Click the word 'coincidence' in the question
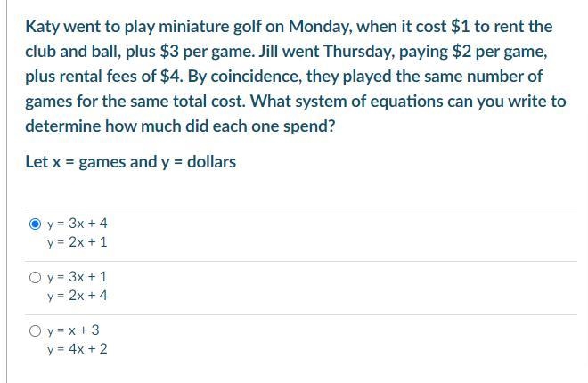 (256, 77)
